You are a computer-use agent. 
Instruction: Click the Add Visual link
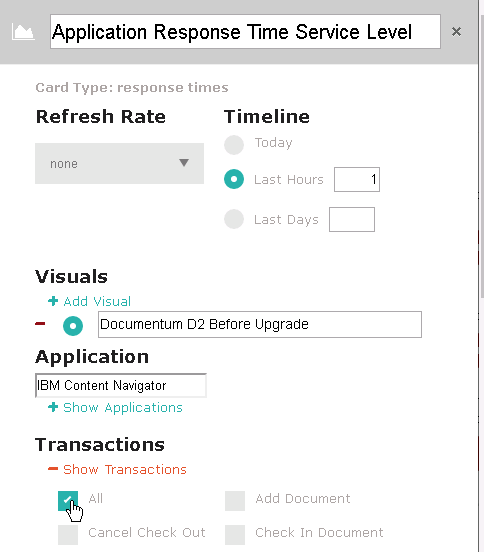(x=97, y=301)
